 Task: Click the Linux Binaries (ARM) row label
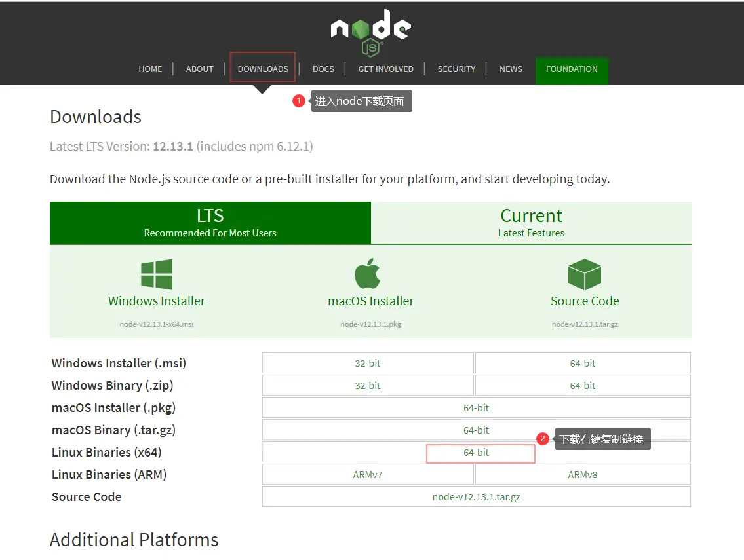109,475
